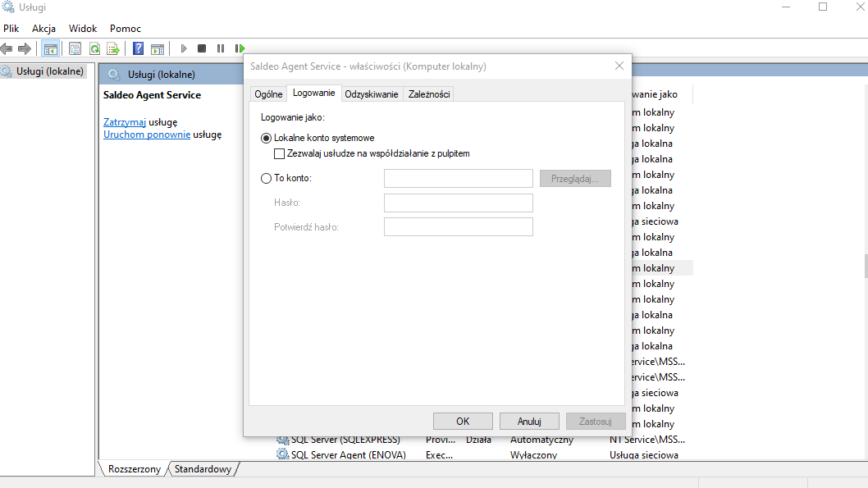Click the gear icon of SQL Server Agent (ENOVA)
The image size is (868, 488).
(283, 454)
